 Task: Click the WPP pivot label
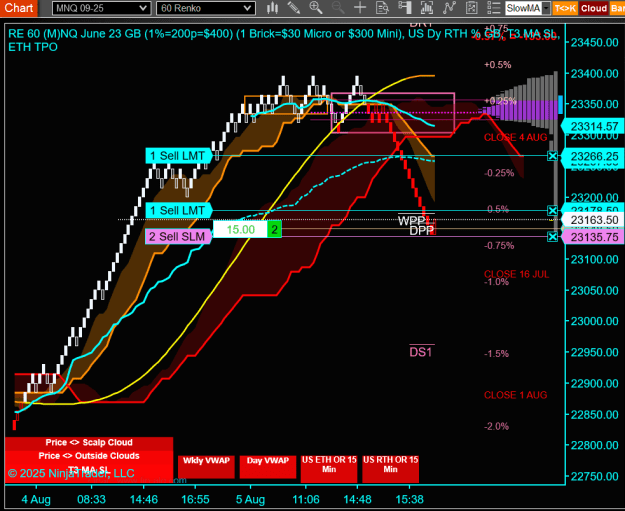[411, 220]
